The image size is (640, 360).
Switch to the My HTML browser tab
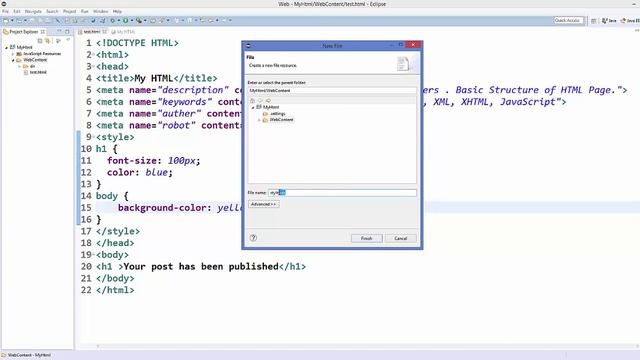(123, 31)
